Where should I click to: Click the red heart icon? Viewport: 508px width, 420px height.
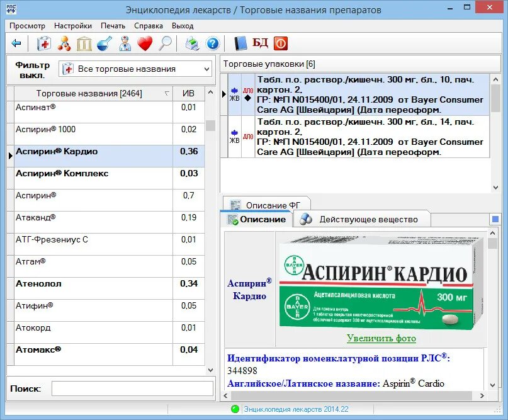click(x=145, y=43)
